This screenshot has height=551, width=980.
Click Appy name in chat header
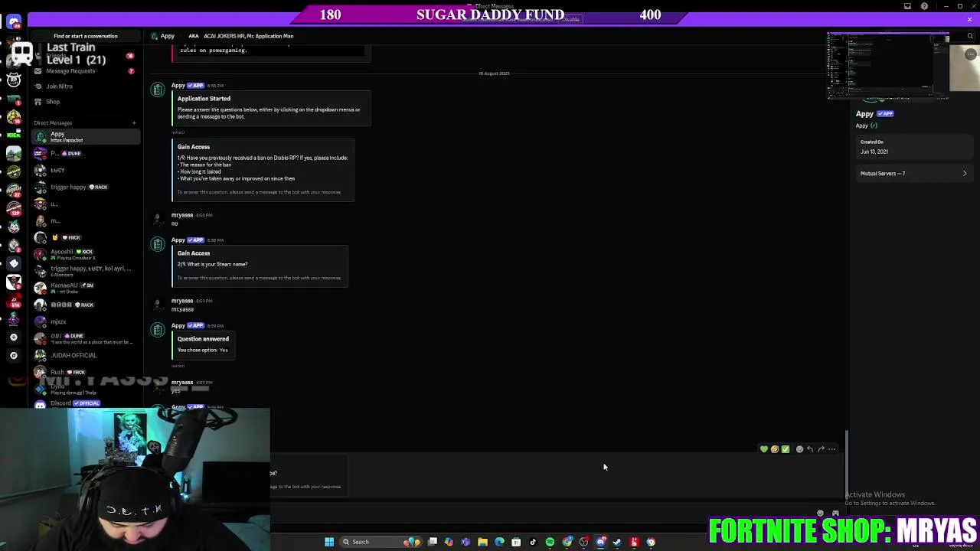(x=167, y=36)
